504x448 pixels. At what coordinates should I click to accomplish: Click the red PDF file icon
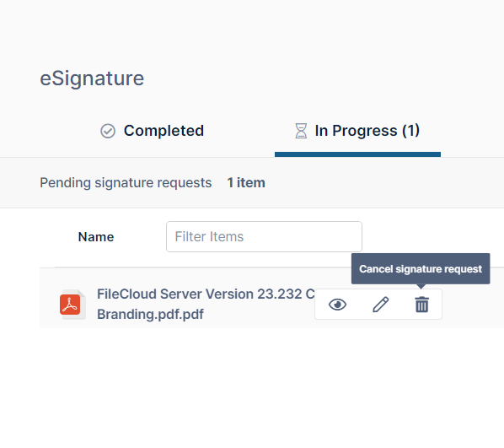click(x=72, y=304)
